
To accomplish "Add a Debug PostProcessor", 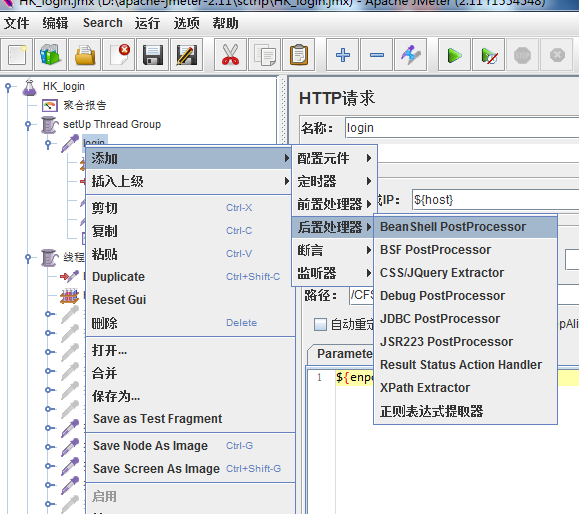I will pyautogui.click(x=465, y=295).
